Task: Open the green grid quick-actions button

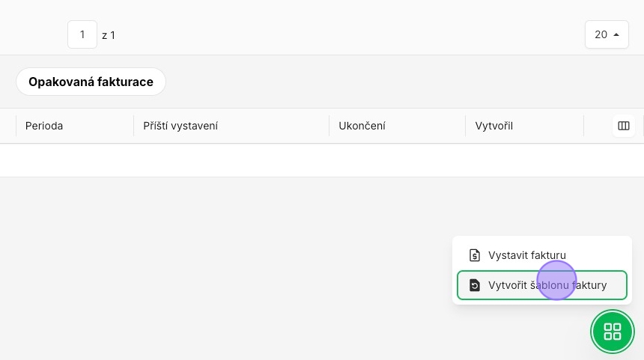Action: click(613, 332)
